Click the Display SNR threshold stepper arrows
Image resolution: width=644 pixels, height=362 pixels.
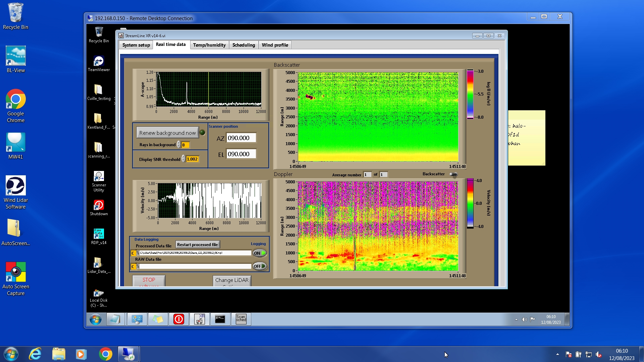[x=183, y=159]
